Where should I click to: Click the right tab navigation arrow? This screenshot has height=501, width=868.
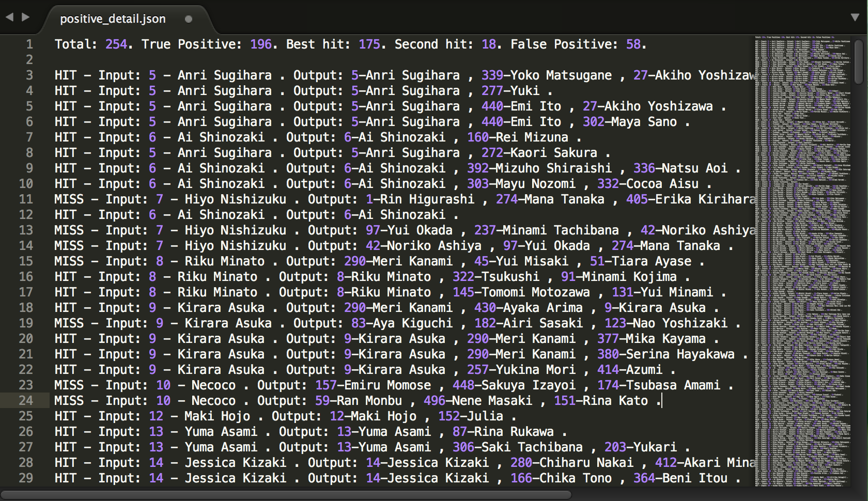(25, 17)
